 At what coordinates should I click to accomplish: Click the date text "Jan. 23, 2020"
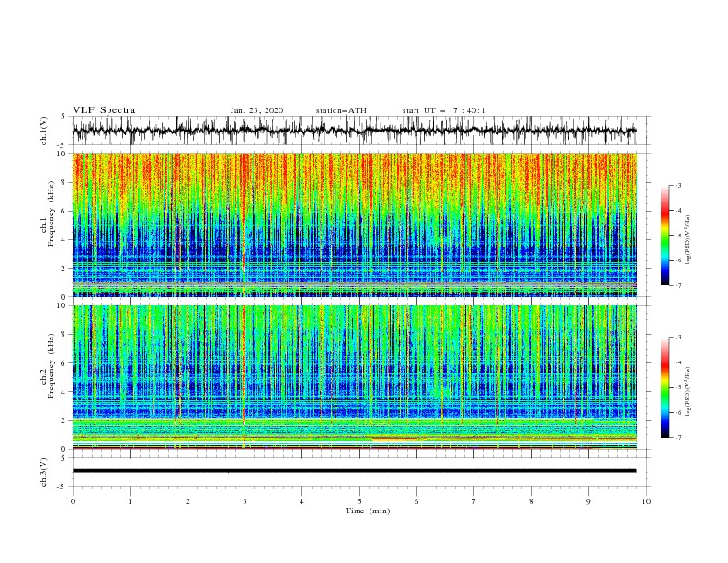click(256, 110)
